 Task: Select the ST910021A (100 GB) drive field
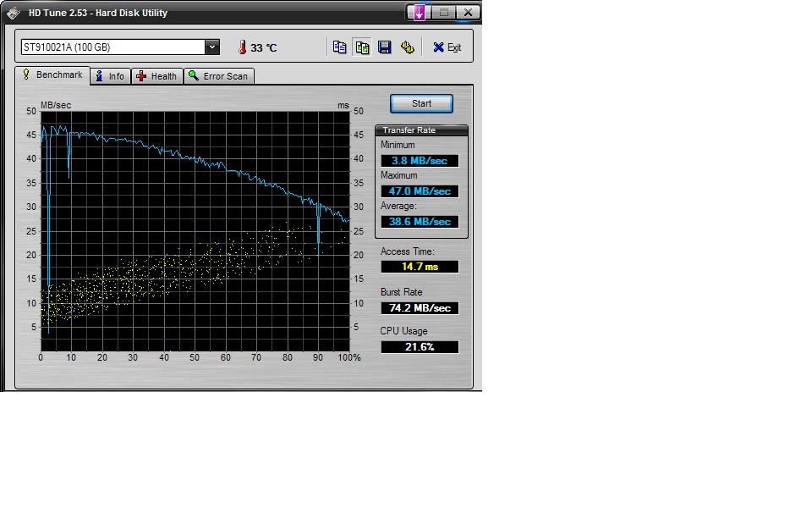point(120,47)
